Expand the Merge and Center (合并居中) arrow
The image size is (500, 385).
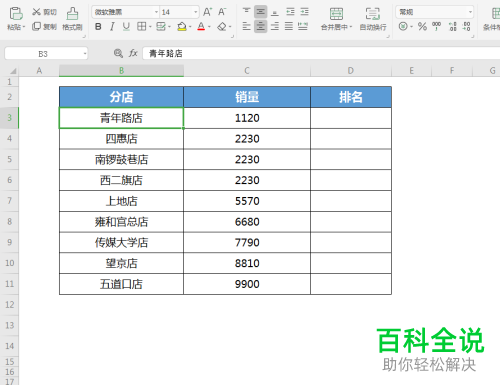pos(351,27)
